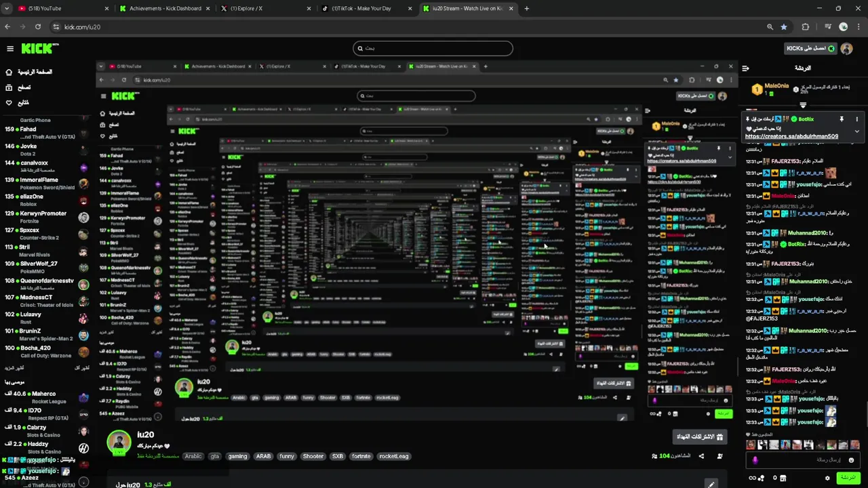Click the pin icon on the pinned message
This screenshot has height=488, width=868.
842,119
